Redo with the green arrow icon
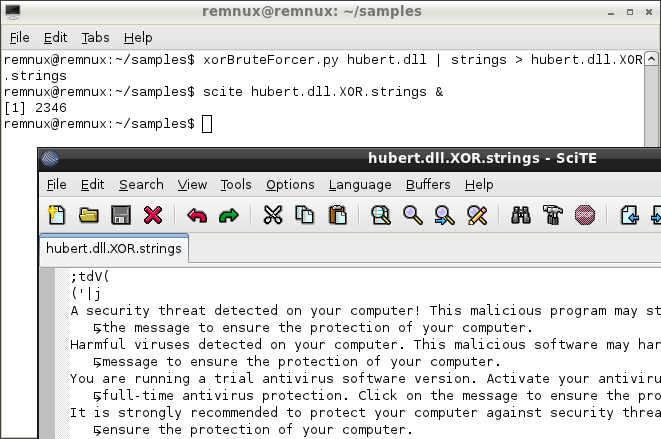Image resolution: width=661 pixels, height=439 pixels. [229, 215]
